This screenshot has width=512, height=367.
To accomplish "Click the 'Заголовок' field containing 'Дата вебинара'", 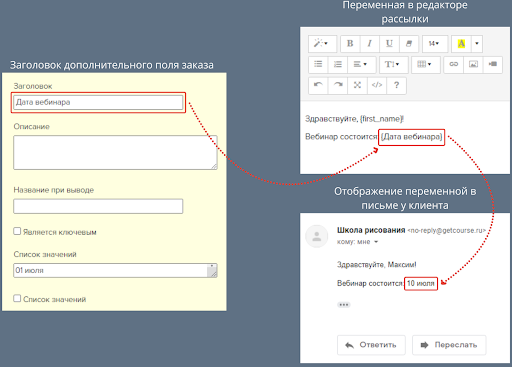I will pyautogui.click(x=98, y=102).
